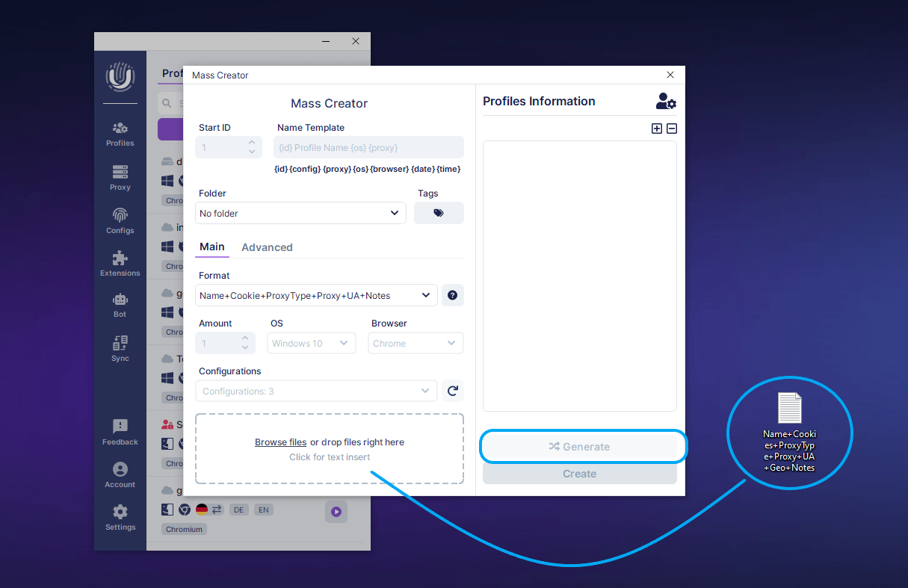Switch to the Advanced tab

coord(267,247)
